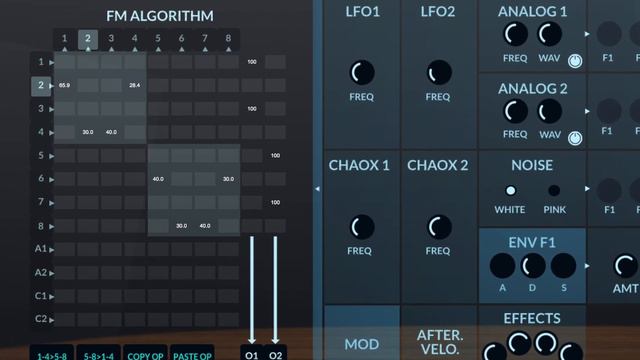Select FM operator row 4
640x360 pixels.
(x=42, y=132)
